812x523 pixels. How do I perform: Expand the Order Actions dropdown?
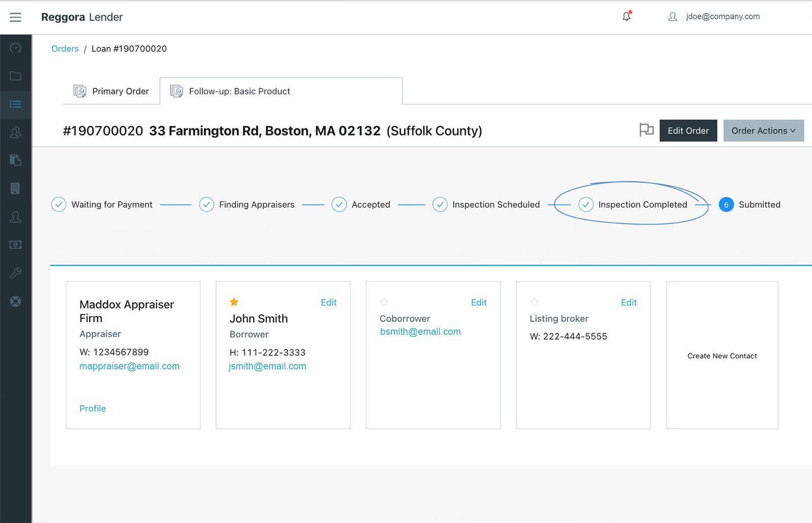763,130
